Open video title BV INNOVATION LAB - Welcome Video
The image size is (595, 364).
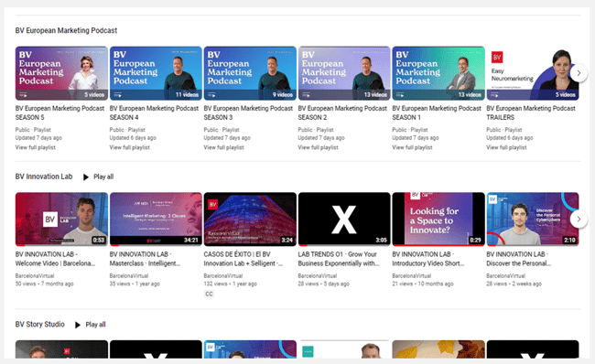pyautogui.click(x=55, y=259)
